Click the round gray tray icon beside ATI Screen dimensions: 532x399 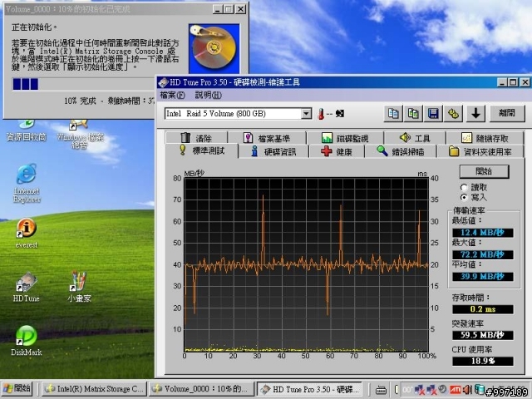pyautogui.click(x=443, y=389)
